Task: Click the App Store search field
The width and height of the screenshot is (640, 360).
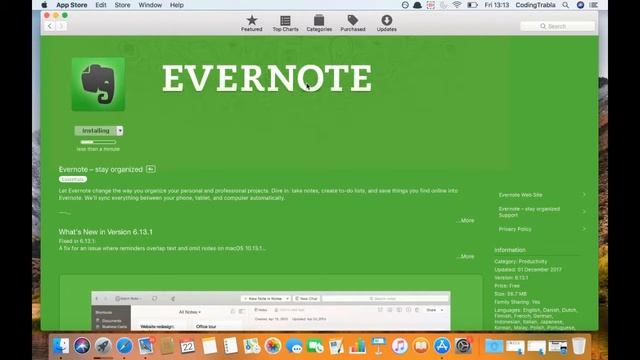Action: coord(557,26)
